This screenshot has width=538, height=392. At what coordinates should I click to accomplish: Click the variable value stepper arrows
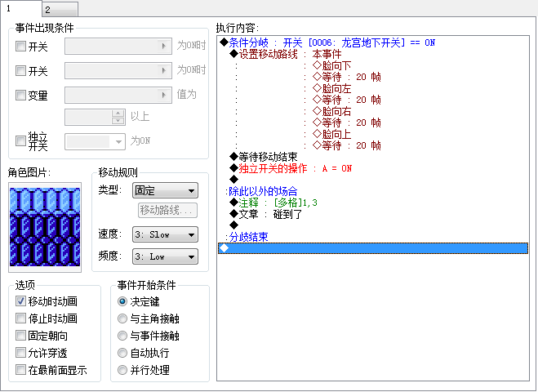[118, 117]
